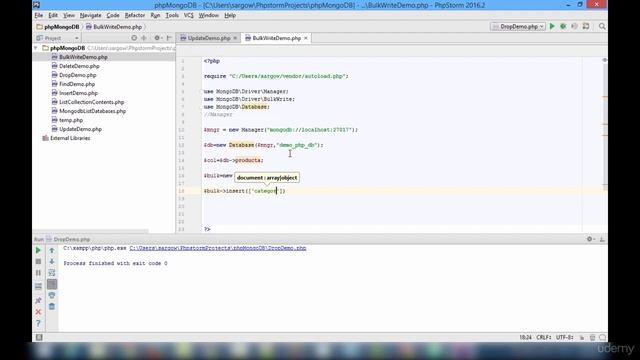Open the DropDemo.php run configuration dropdown

[518, 26]
